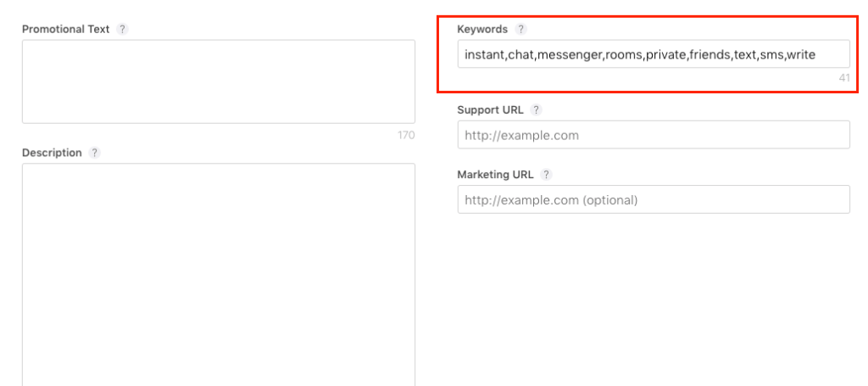The height and width of the screenshot is (386, 868).
Task: Click the 170 character counter
Action: coord(406,134)
